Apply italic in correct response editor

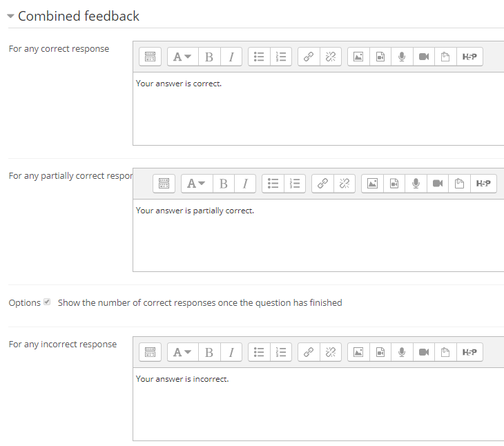231,57
